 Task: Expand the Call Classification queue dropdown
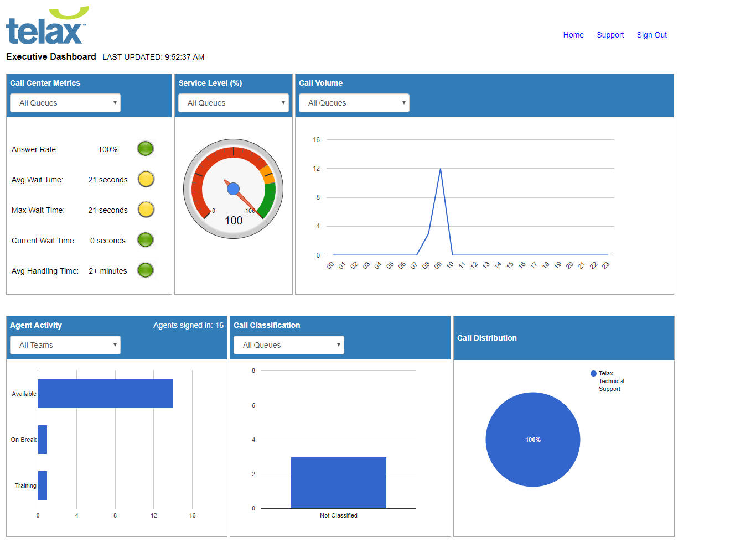pos(288,344)
